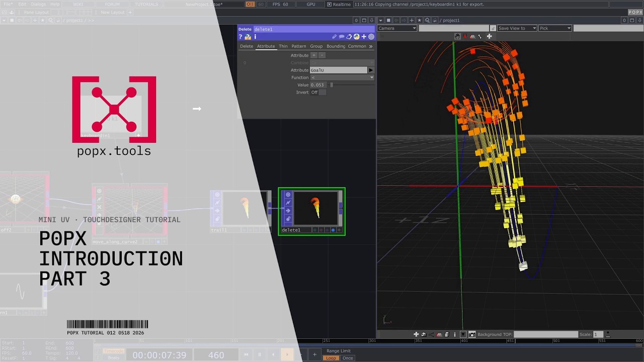This screenshot has height=362, width=644.
Task: Toggle the bypass arrow flag on delete1 node
Action: coord(288,211)
